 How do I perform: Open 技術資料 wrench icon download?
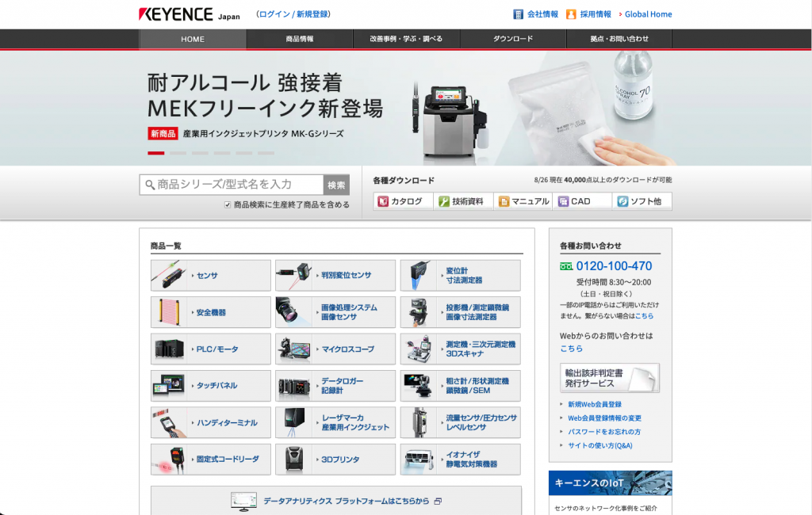click(444, 201)
